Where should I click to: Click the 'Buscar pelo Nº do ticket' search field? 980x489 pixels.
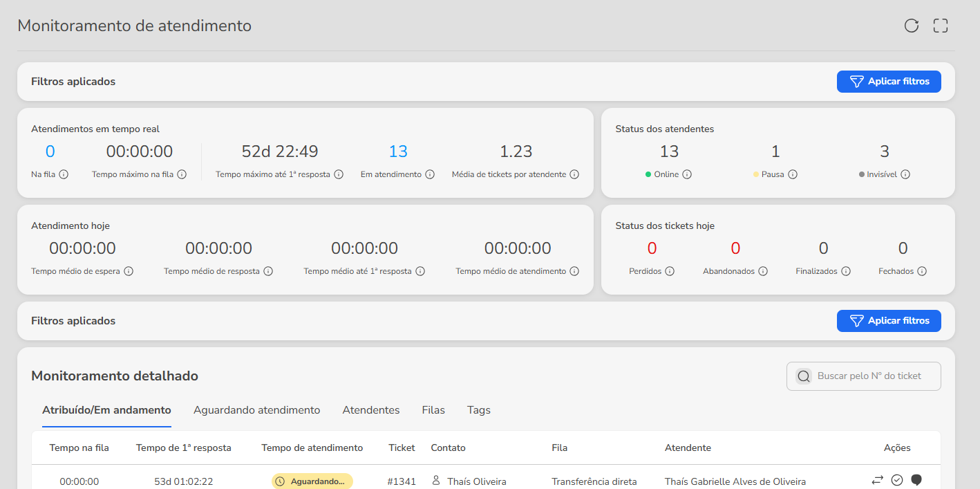click(x=869, y=376)
